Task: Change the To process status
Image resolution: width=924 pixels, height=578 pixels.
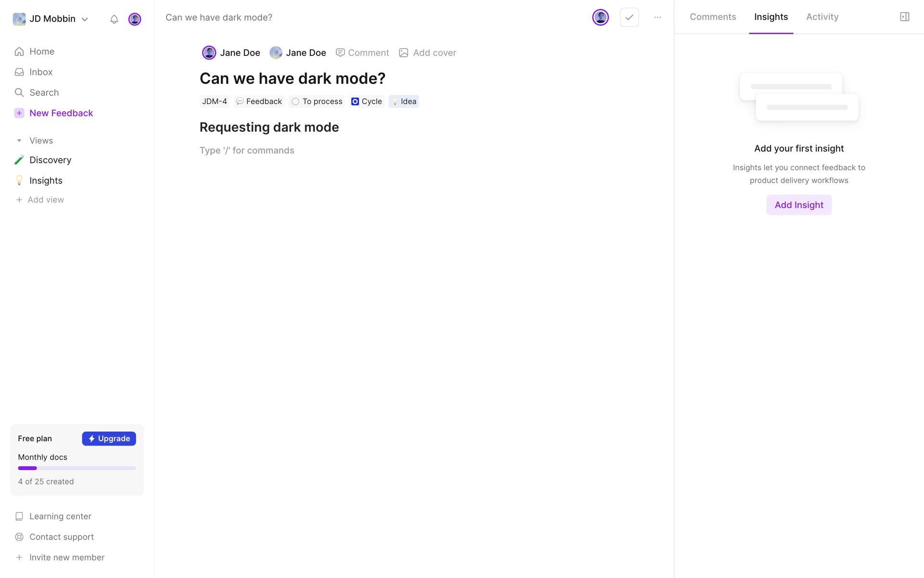Action: coord(317,102)
